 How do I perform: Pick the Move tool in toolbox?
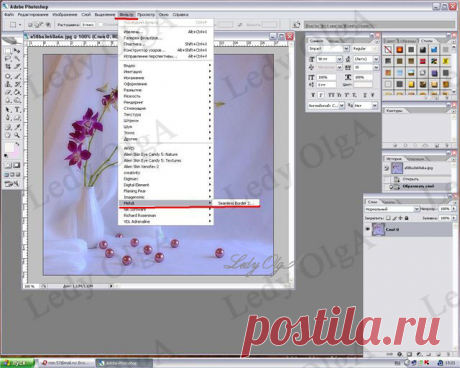(17, 51)
